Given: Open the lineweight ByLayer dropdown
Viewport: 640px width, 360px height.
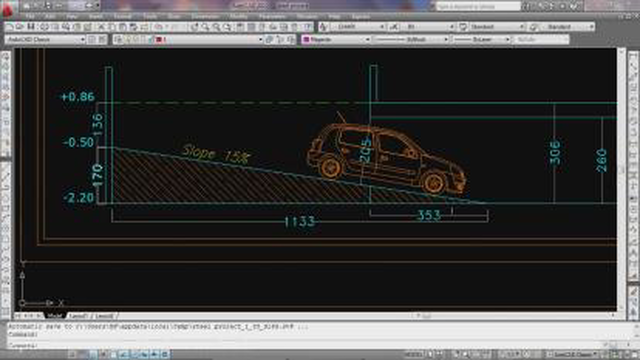Looking at the screenshot, I should tap(482, 40).
